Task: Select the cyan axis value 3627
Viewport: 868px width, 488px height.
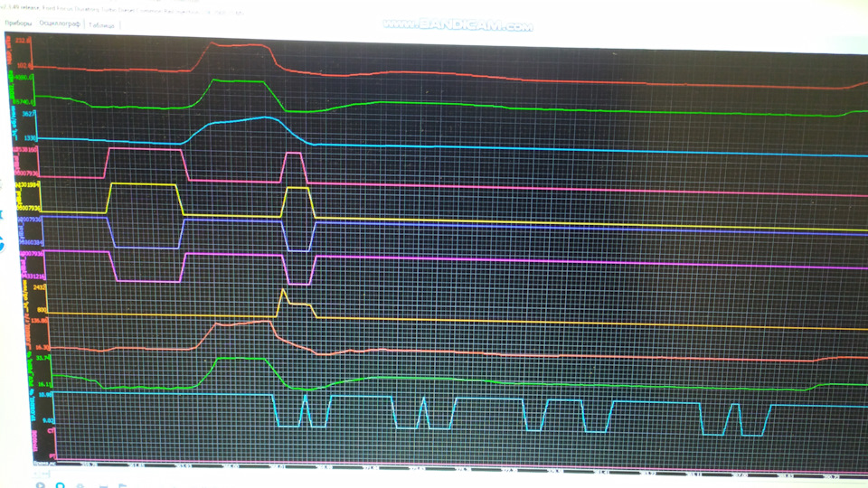Action: point(29,114)
